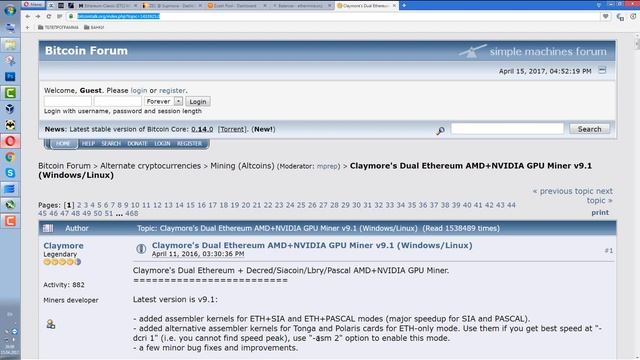Open the DONATE forum menu tab

coord(137,144)
